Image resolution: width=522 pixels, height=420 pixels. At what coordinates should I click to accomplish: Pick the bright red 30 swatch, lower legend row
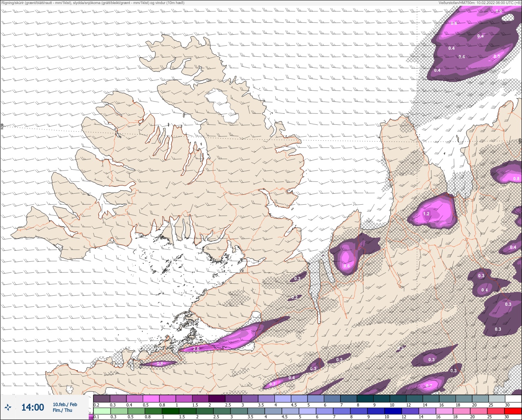[513, 411]
